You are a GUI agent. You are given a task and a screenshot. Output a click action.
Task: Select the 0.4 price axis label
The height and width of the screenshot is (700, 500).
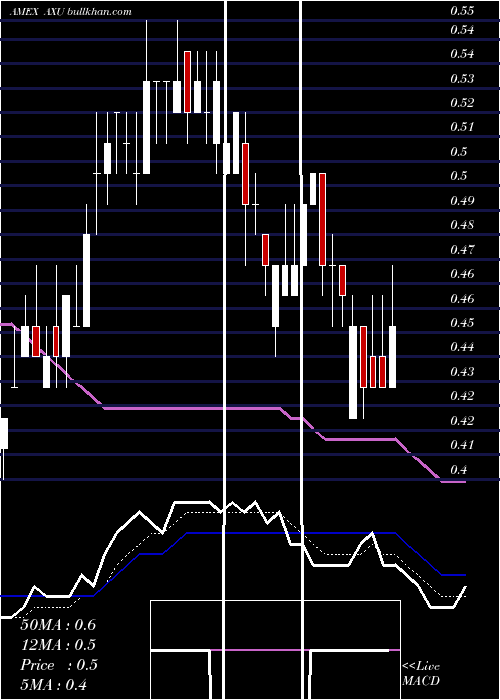[x=458, y=470]
